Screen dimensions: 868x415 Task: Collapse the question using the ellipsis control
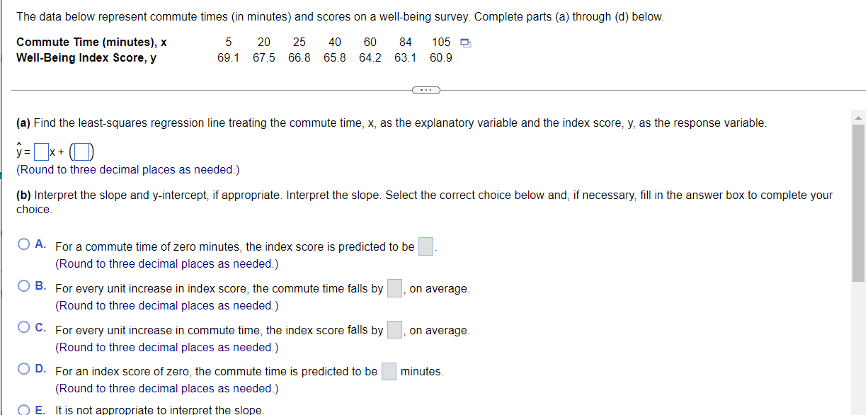click(426, 90)
